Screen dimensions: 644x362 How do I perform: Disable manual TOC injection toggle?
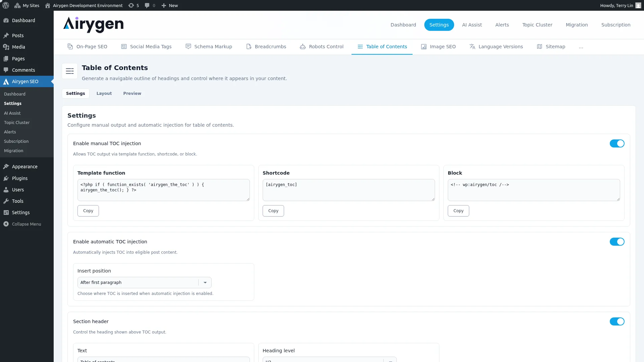pyautogui.click(x=617, y=143)
